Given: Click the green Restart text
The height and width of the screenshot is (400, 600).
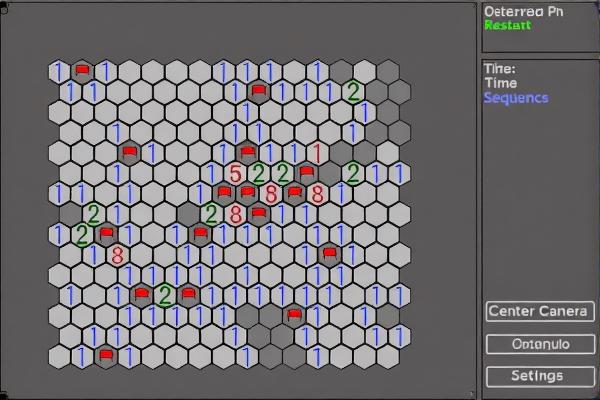Looking at the screenshot, I should (x=507, y=26).
